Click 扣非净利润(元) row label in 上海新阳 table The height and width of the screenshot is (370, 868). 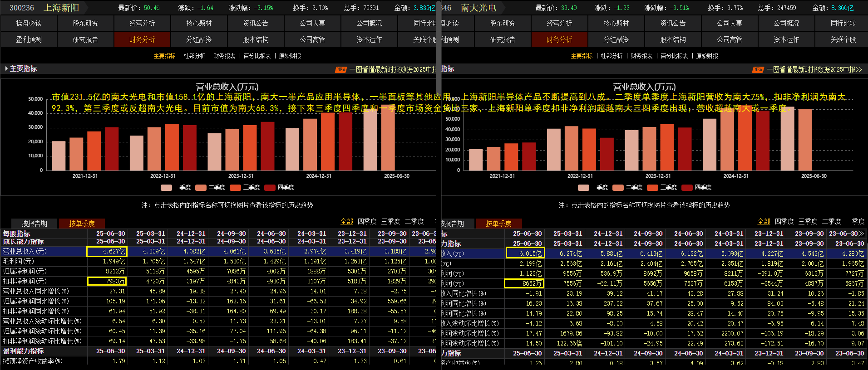(x=25, y=281)
